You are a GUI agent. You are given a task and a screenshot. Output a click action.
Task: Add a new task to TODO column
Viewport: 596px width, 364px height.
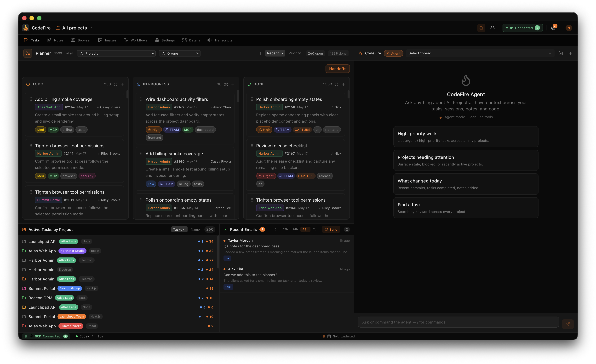pyautogui.click(x=122, y=84)
